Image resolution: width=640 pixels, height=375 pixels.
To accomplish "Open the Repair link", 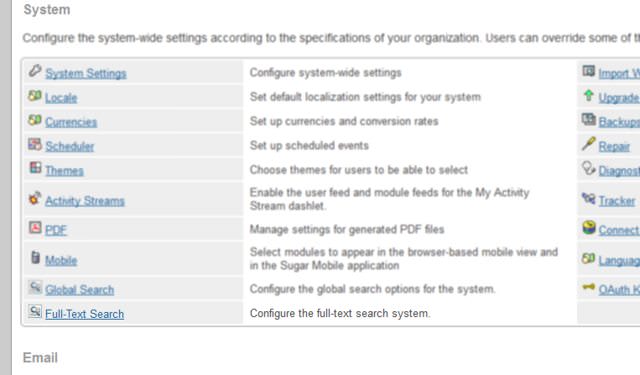I will click(614, 146).
